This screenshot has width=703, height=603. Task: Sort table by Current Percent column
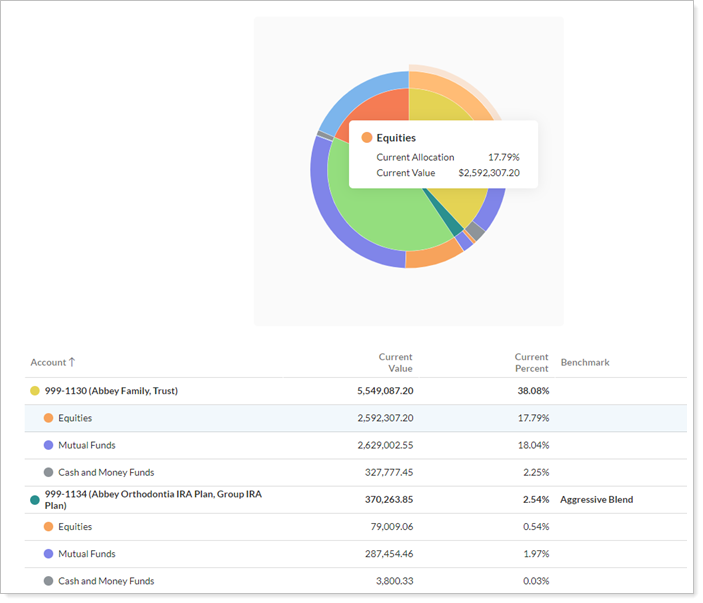pos(531,362)
